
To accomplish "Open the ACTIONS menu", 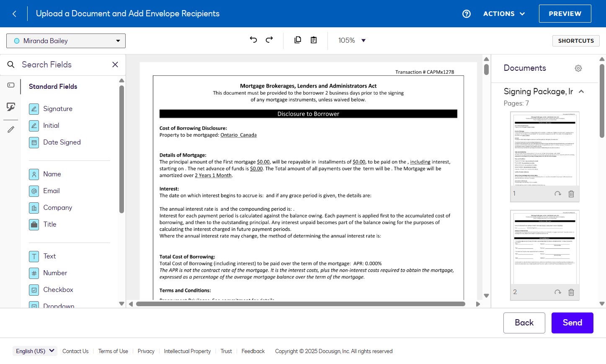I will point(504,14).
